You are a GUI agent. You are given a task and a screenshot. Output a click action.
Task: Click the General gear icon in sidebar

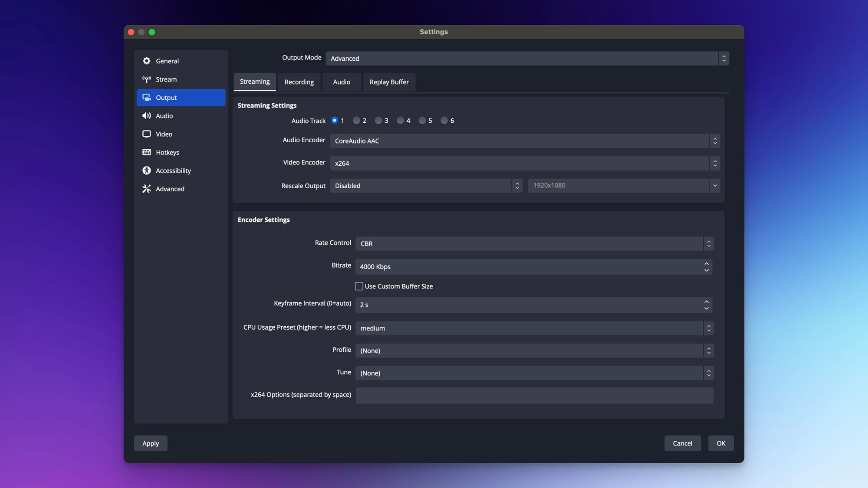click(x=147, y=61)
